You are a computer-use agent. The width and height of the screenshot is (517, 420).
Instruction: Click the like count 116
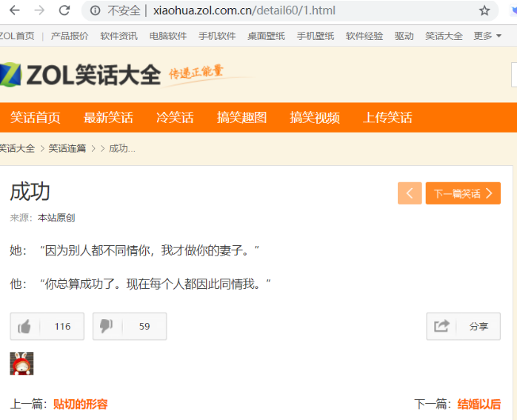pos(63,327)
